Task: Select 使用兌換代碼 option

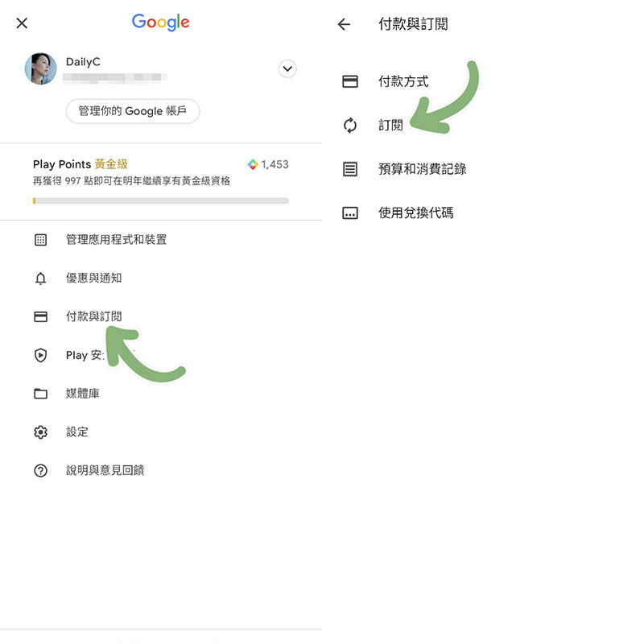Action: coord(483,213)
